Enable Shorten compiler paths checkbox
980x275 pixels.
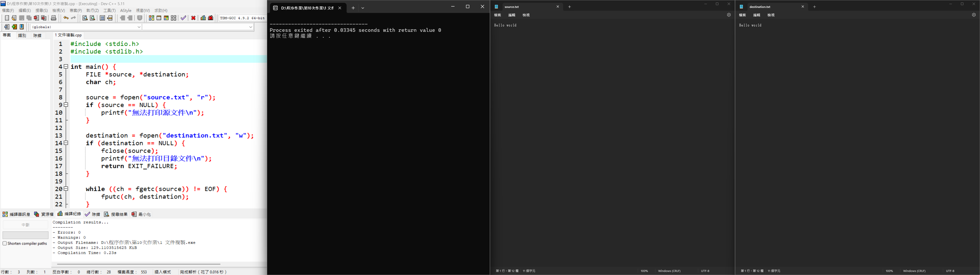pos(5,243)
